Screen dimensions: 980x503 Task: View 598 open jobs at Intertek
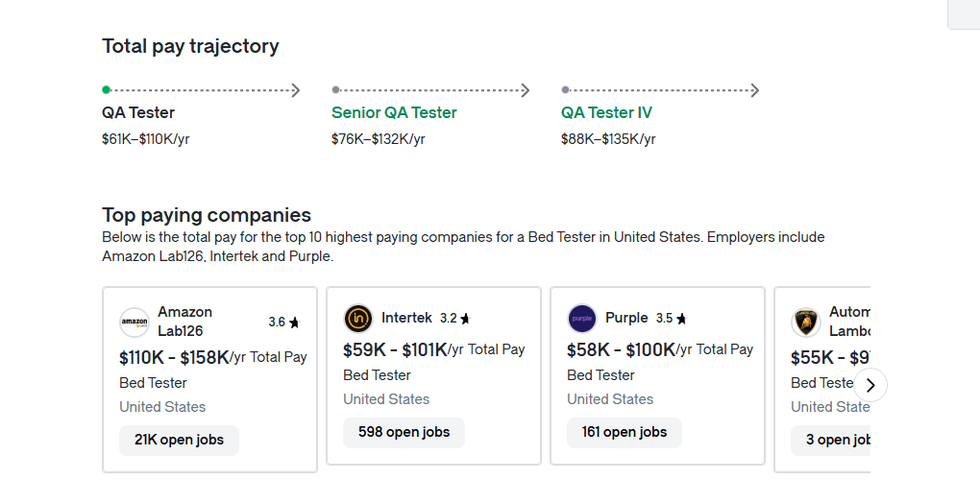pyautogui.click(x=404, y=432)
